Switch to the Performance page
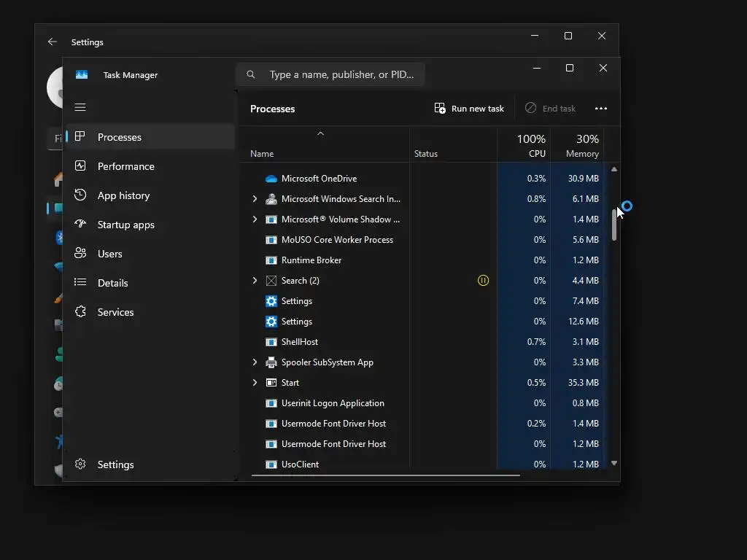 (x=150, y=166)
